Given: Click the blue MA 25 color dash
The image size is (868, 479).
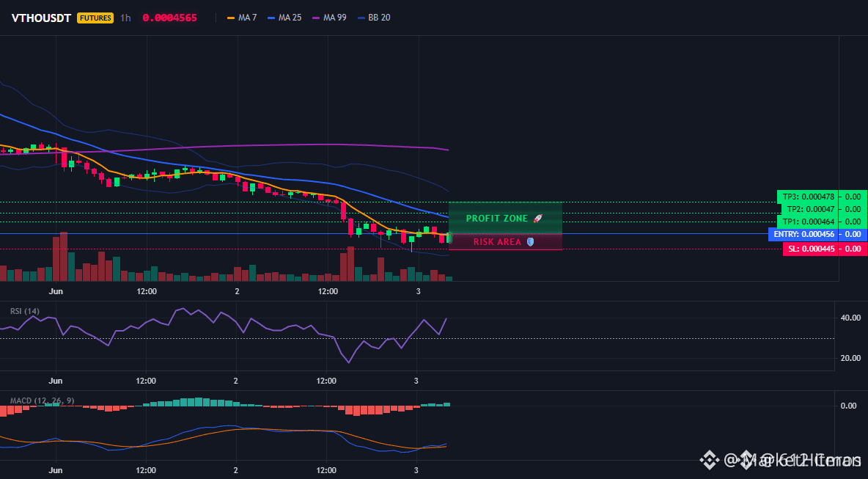Looking at the screenshot, I should coord(271,18).
